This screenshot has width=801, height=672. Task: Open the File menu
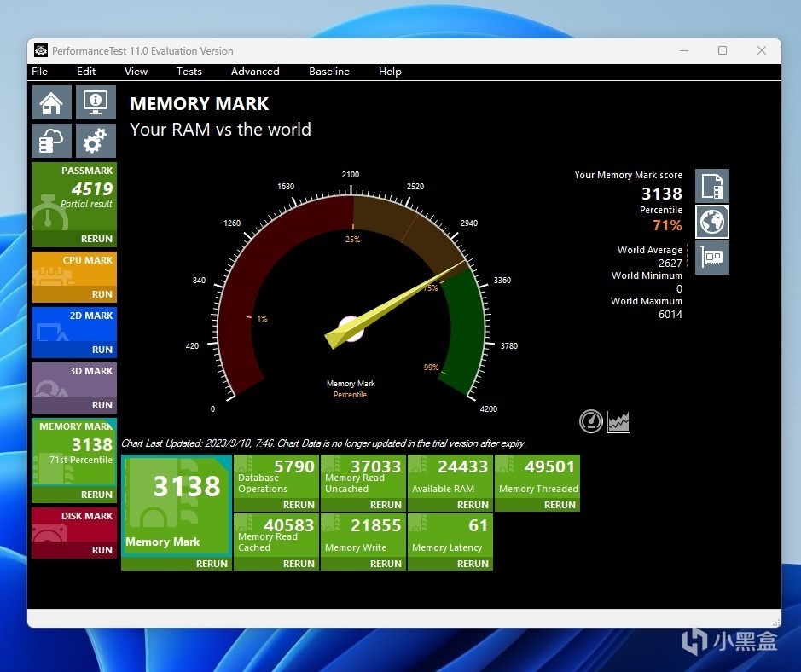(x=39, y=72)
